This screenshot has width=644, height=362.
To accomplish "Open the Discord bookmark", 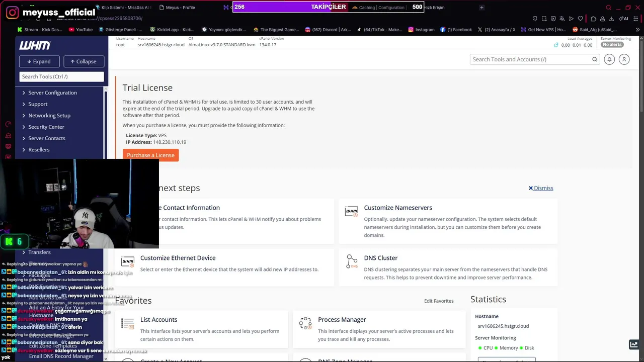I will [328, 30].
